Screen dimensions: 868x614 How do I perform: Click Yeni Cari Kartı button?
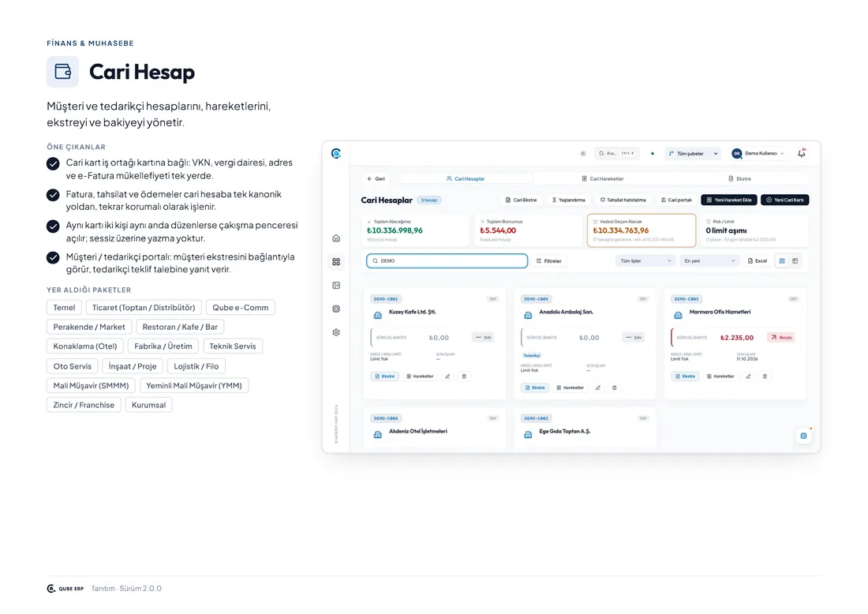[785, 200]
